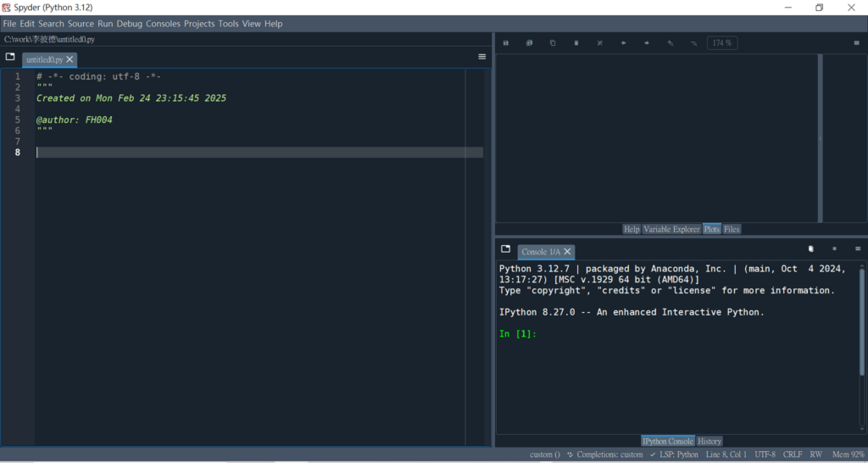Open the Plots pane options hamburger menu

point(856,42)
